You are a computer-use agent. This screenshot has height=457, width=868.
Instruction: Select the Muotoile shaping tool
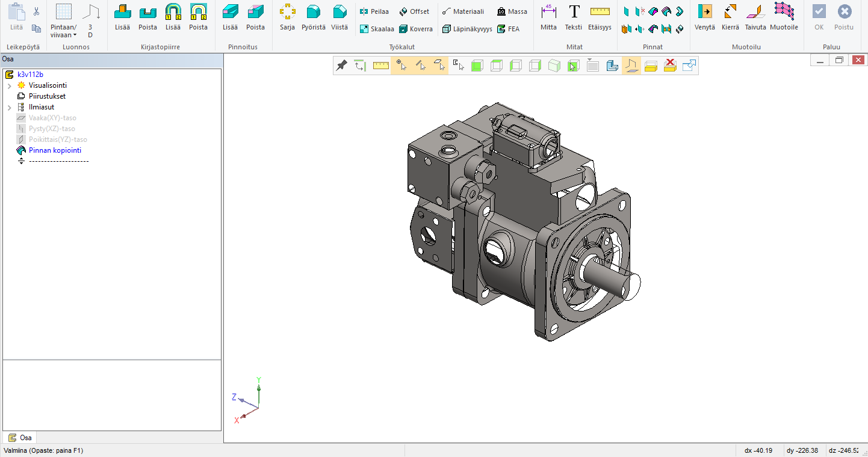[784, 17]
